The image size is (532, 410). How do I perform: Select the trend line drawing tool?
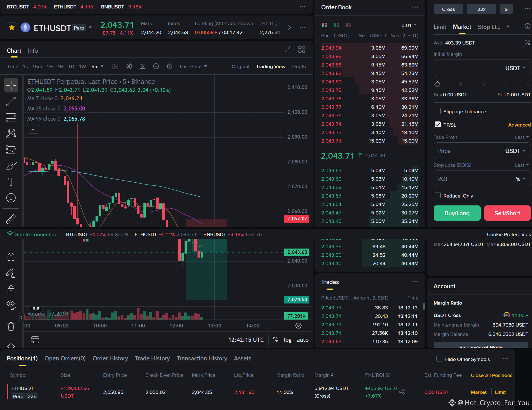[11, 101]
